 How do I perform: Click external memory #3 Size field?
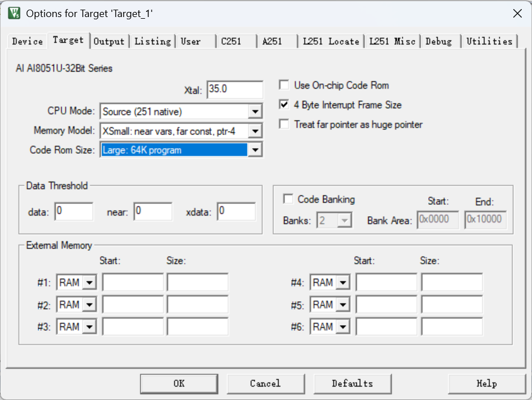197,326
